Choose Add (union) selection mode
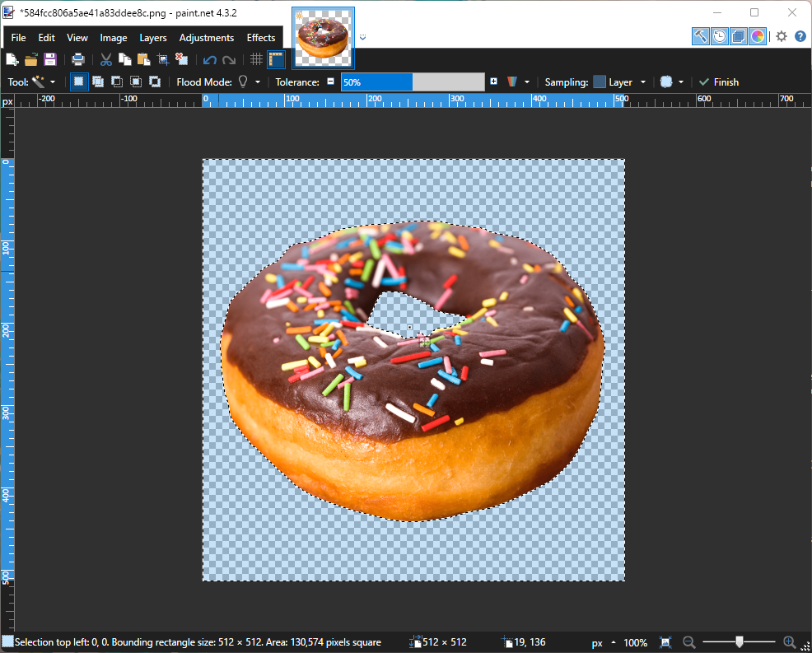Screen dimensions: 812x653 click(98, 82)
